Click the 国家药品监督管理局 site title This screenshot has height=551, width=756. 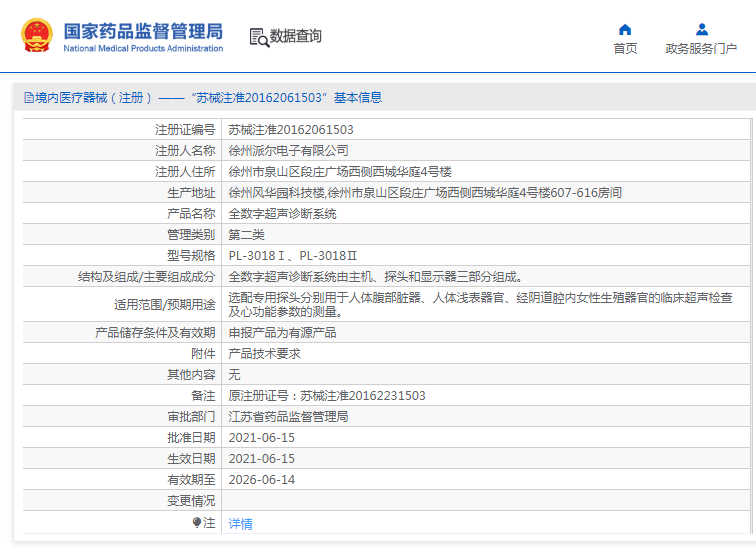(143, 30)
